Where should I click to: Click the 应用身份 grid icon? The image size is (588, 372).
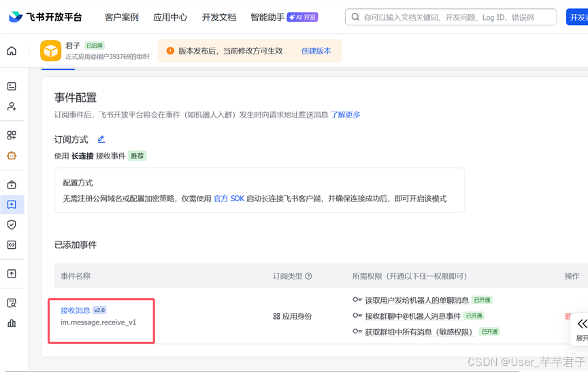coord(277,316)
